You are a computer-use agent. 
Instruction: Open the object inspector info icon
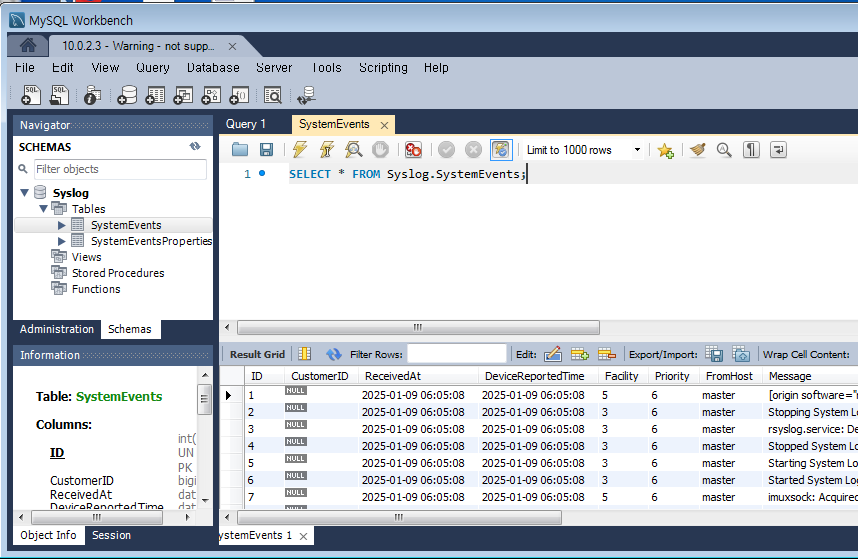click(92, 95)
